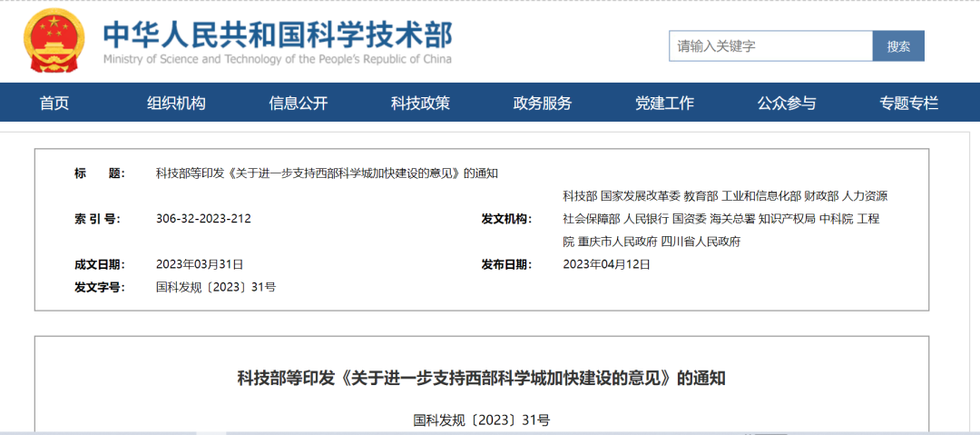Click the centered document number under heading

(481, 420)
